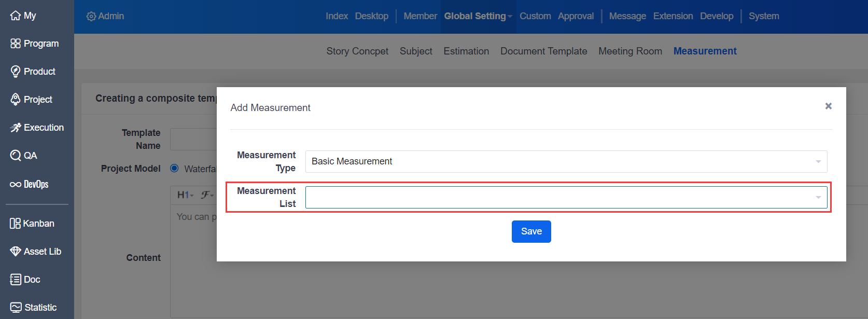
Task: Open Program via its grid icon
Action: [x=16, y=44]
